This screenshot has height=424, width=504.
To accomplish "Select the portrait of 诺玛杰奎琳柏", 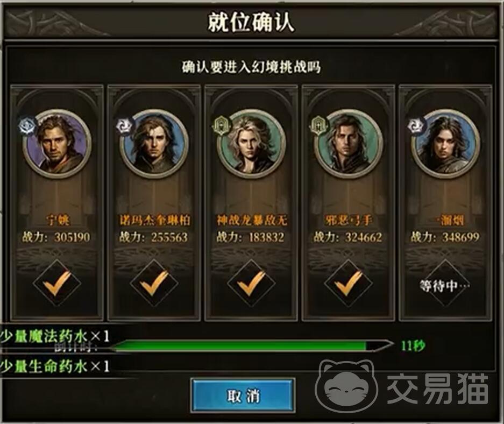I will click(x=154, y=143).
